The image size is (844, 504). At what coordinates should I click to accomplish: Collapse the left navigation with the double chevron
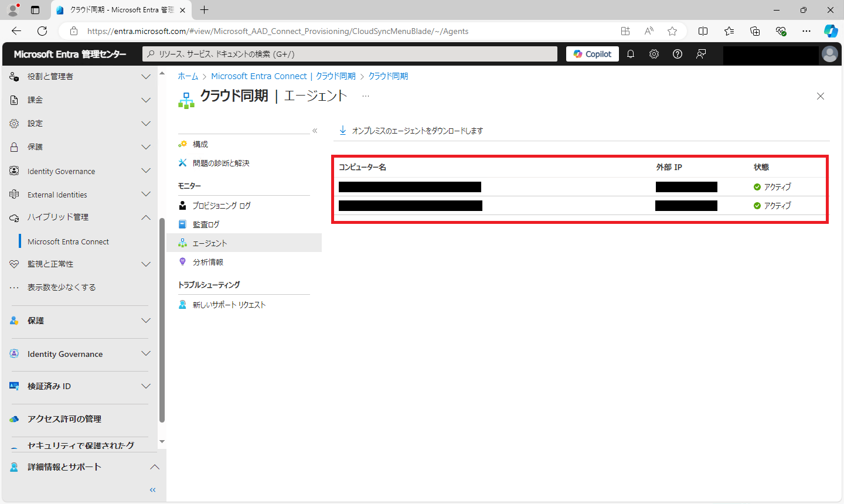[x=153, y=490]
